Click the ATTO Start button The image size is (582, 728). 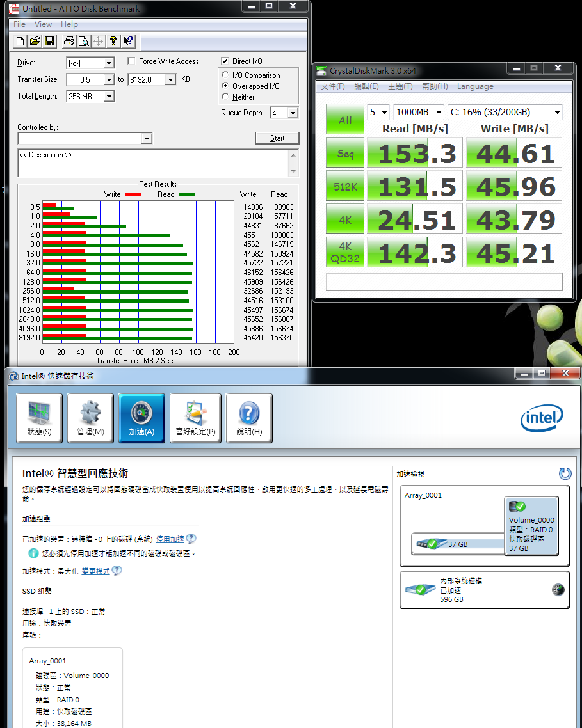pyautogui.click(x=277, y=138)
